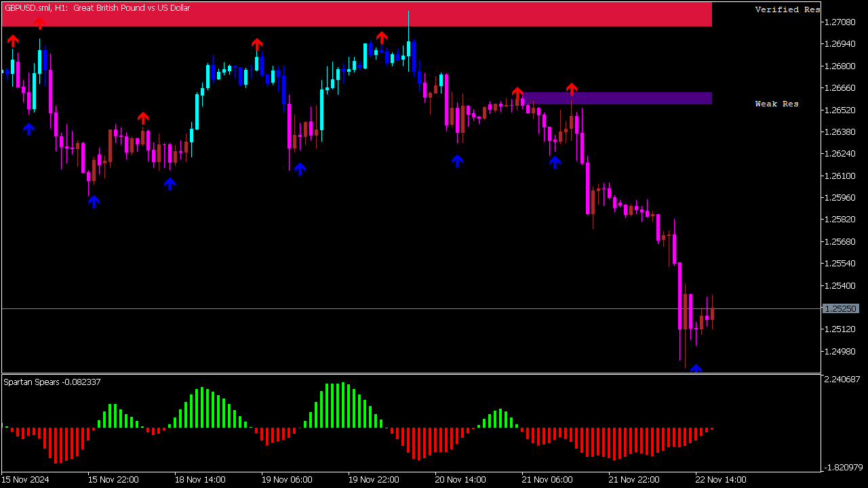Select the blue arrow above the 21 Nov 06:00 label
The image size is (868, 488).
click(x=555, y=162)
